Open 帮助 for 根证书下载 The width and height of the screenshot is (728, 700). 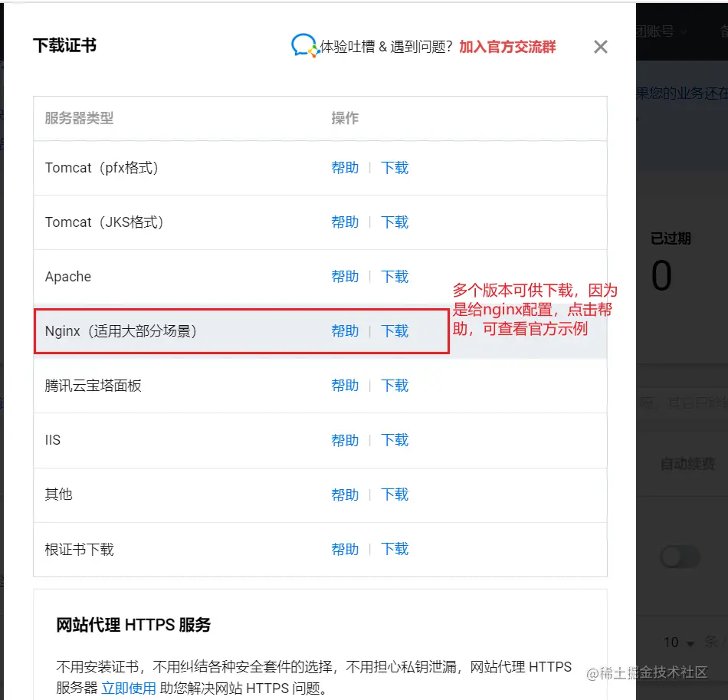click(x=345, y=549)
